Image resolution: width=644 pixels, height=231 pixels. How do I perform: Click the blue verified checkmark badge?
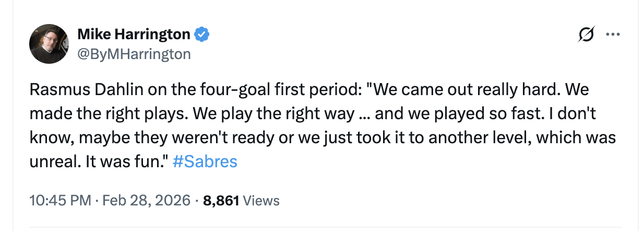pyautogui.click(x=202, y=34)
